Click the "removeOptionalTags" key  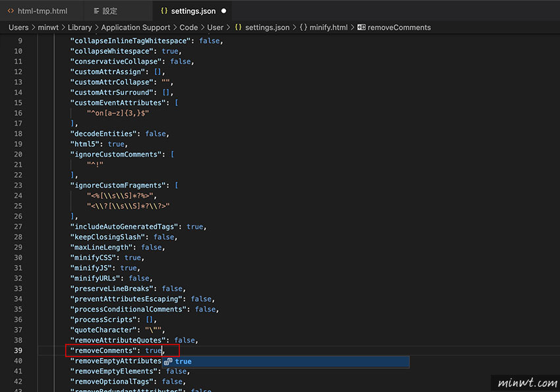point(112,381)
